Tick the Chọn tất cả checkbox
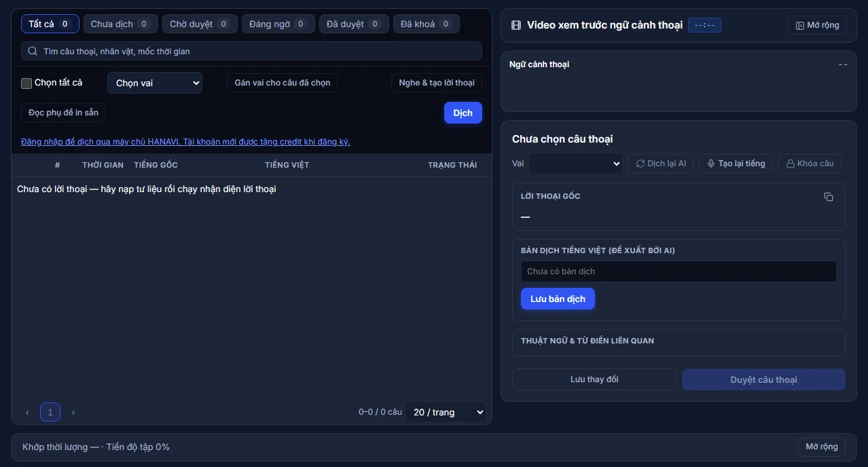The image size is (868, 467). (x=26, y=83)
